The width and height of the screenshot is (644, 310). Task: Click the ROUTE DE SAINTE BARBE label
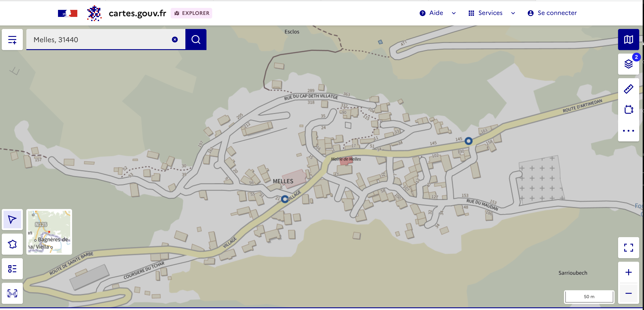click(x=71, y=263)
